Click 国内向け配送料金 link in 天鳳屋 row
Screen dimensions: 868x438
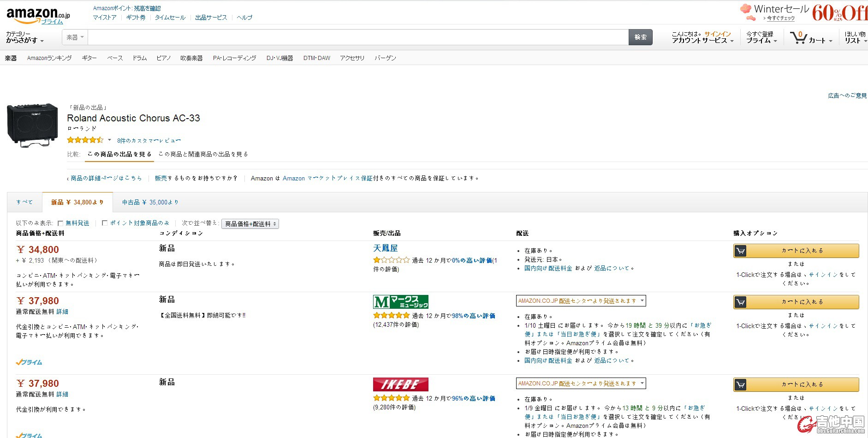(x=548, y=268)
